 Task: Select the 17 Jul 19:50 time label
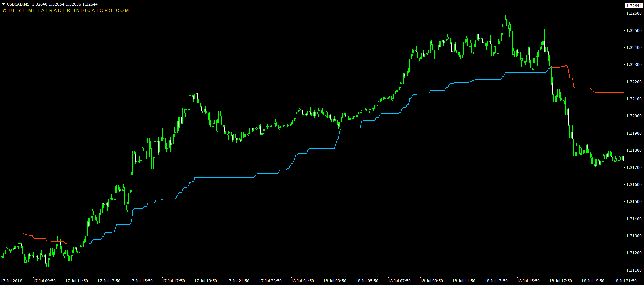click(x=206, y=281)
